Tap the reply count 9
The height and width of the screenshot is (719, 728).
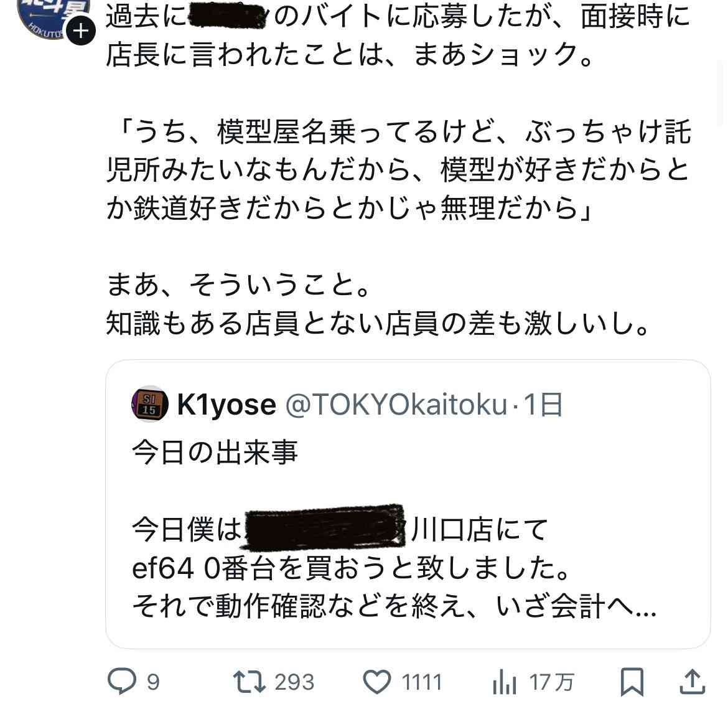click(x=153, y=682)
